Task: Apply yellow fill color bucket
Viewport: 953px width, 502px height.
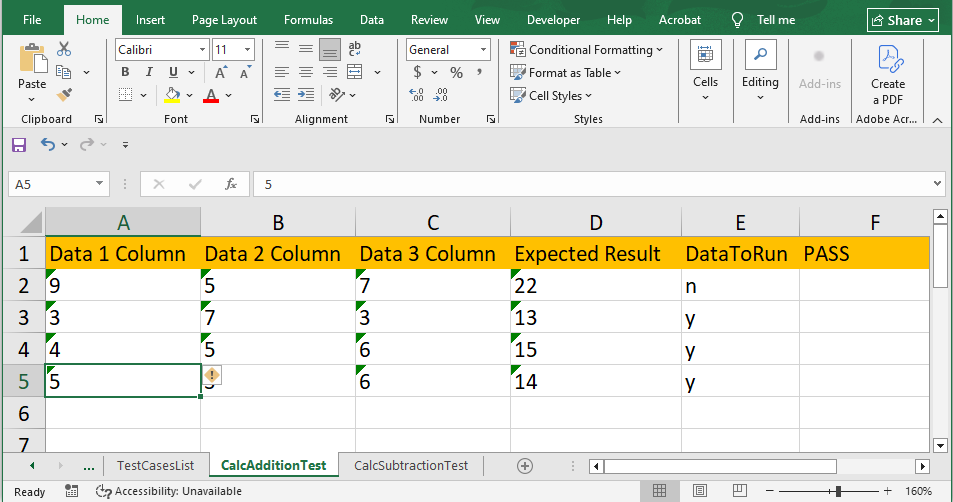Action: point(173,95)
